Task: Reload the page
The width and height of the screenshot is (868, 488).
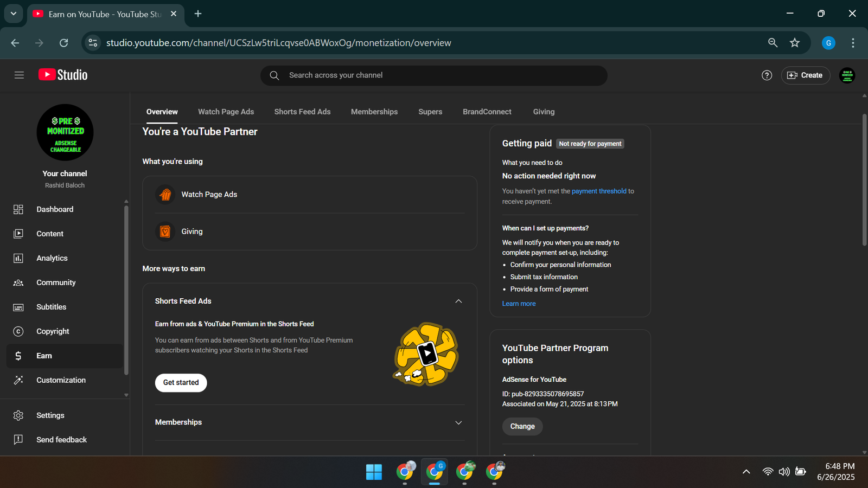Action: (x=63, y=43)
